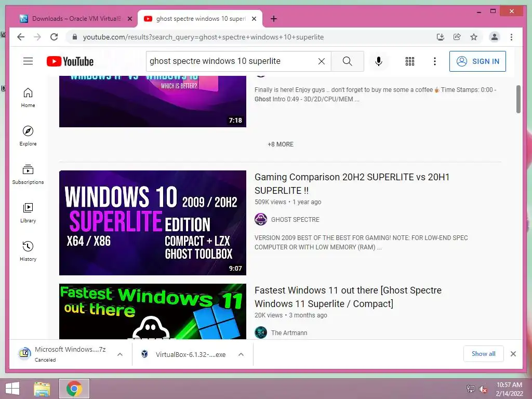Screen dimensions: 532x399
Task: Close the YouTube search tab
Action: pyautogui.click(x=254, y=19)
